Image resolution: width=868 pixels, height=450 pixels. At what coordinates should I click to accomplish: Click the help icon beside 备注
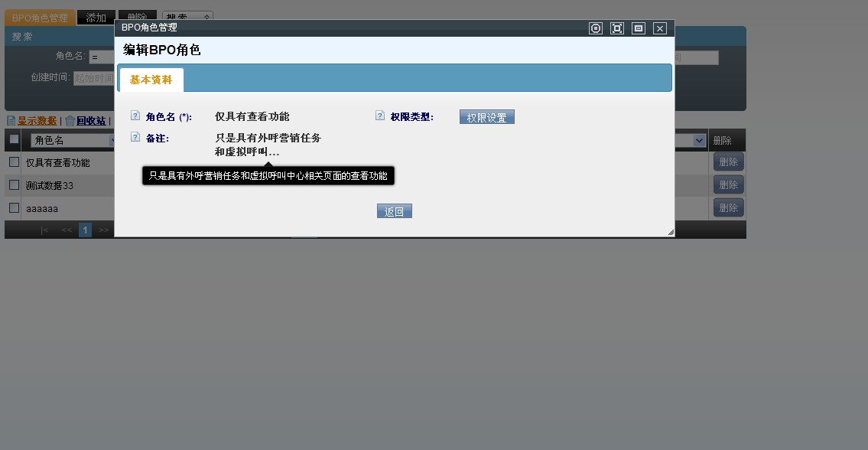click(135, 138)
